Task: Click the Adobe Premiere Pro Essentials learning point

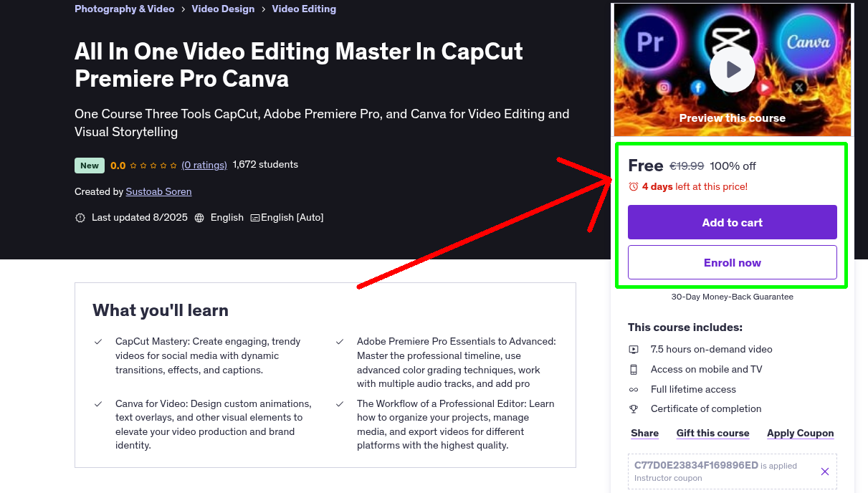Action: [456, 363]
